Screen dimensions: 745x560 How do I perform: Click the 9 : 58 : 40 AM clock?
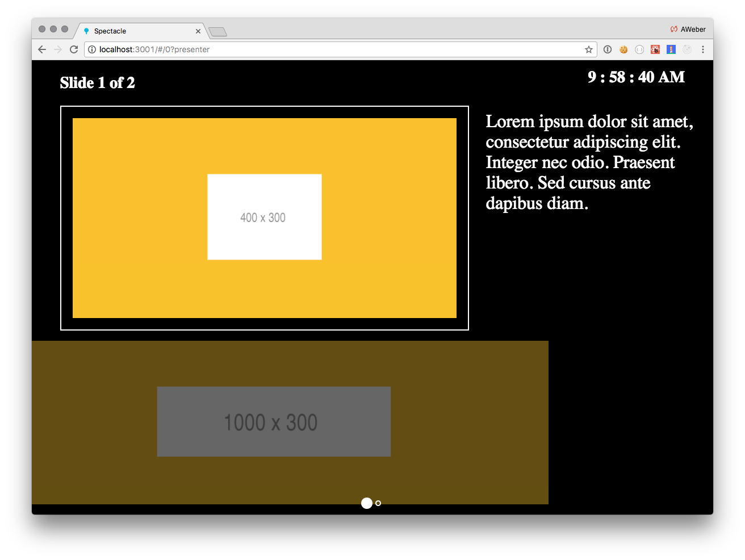click(636, 77)
